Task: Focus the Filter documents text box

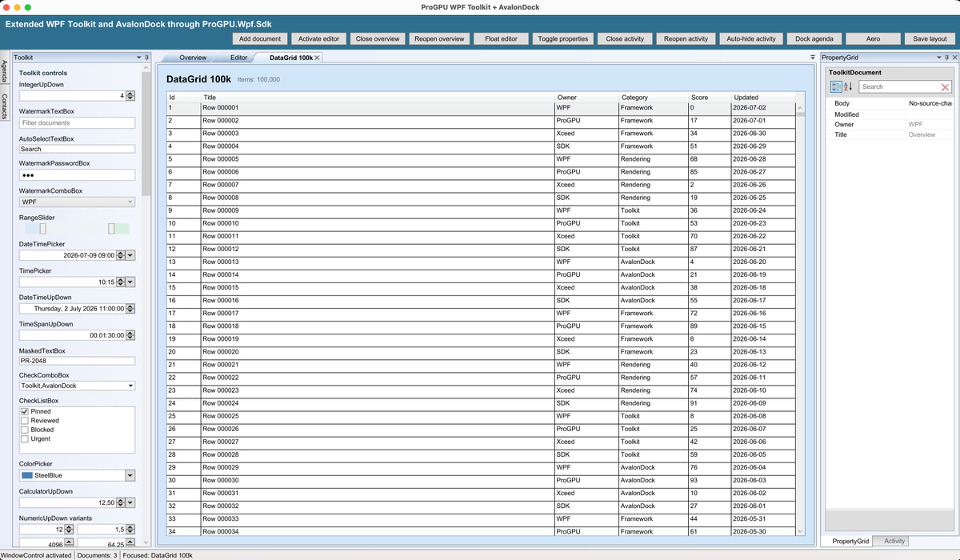Action: tap(77, 123)
